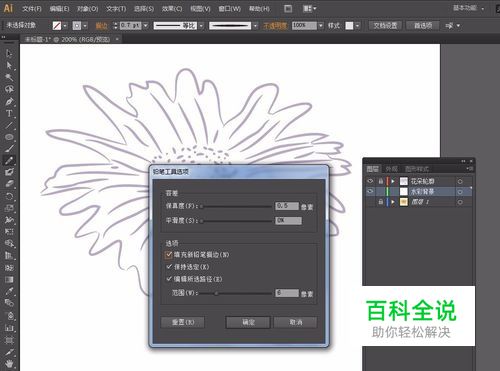The image size is (500, 371).
Task: Hide the 花朵轮廓 layer via eye icon
Action: coord(370,181)
